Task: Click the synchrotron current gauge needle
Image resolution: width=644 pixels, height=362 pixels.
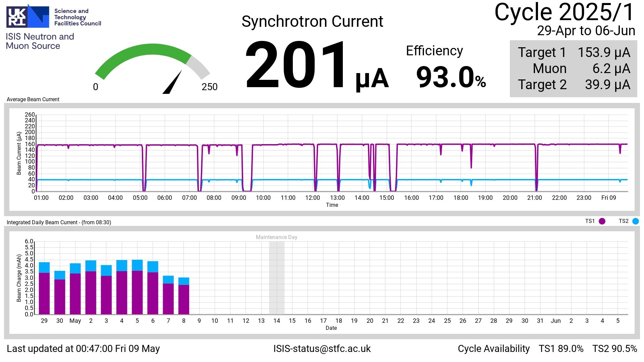Action: point(173,83)
